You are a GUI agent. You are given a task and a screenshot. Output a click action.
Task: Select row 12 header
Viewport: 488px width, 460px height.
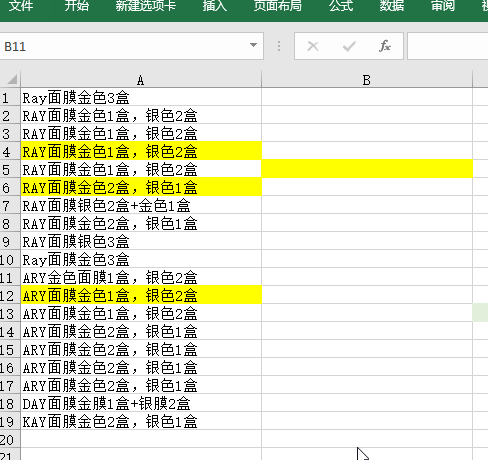pyautogui.click(x=10, y=296)
